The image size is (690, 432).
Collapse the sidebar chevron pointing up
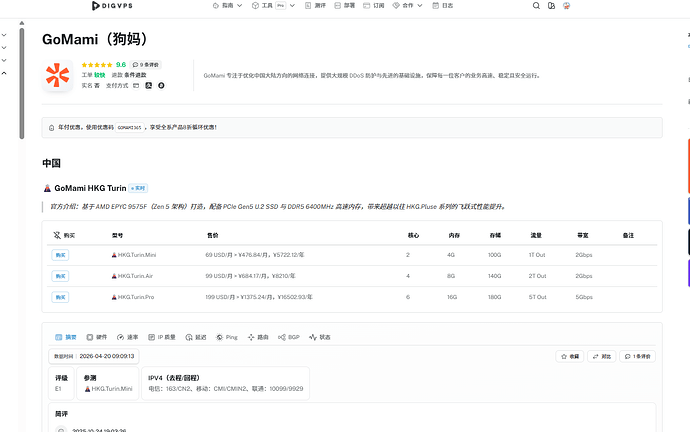click(4, 73)
